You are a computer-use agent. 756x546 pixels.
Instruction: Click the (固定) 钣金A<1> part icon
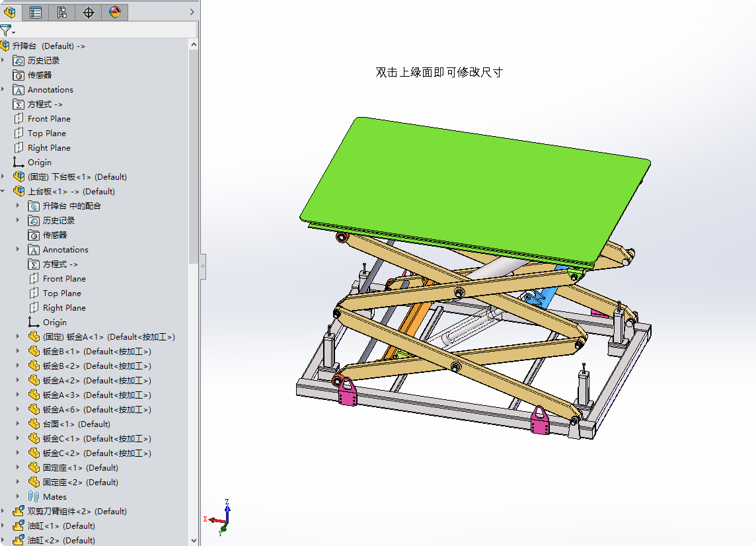[34, 336]
